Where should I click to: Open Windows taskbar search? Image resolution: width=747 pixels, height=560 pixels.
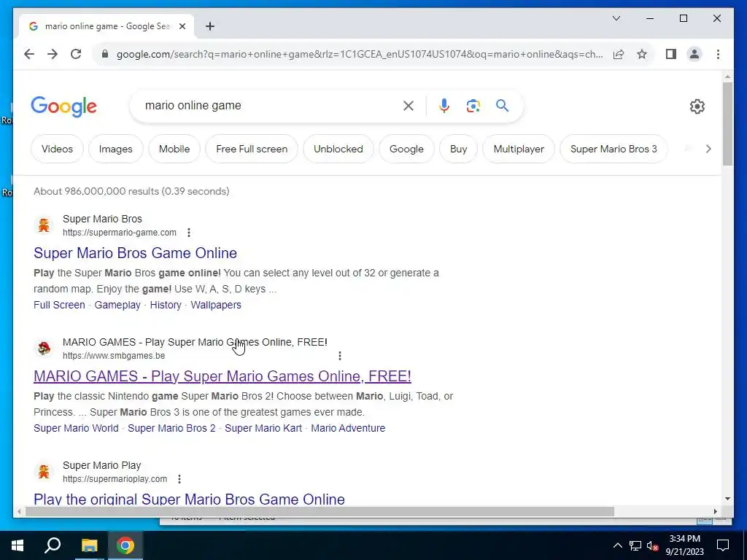click(x=53, y=545)
